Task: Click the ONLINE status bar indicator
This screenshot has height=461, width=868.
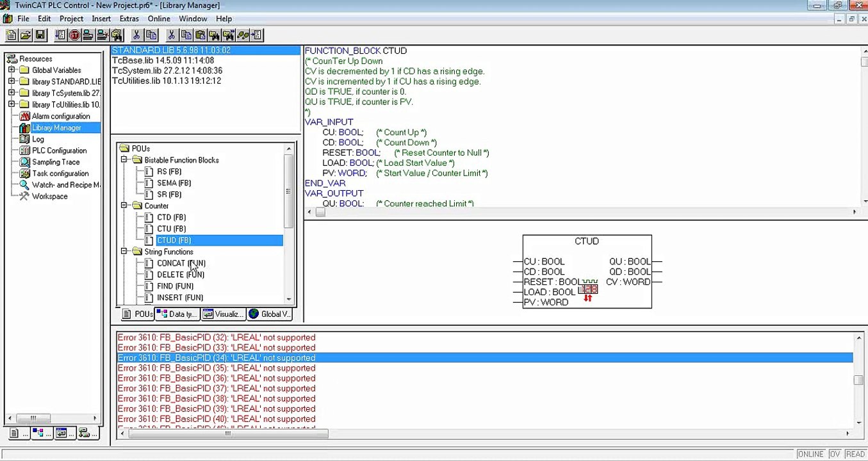Action: click(810, 454)
